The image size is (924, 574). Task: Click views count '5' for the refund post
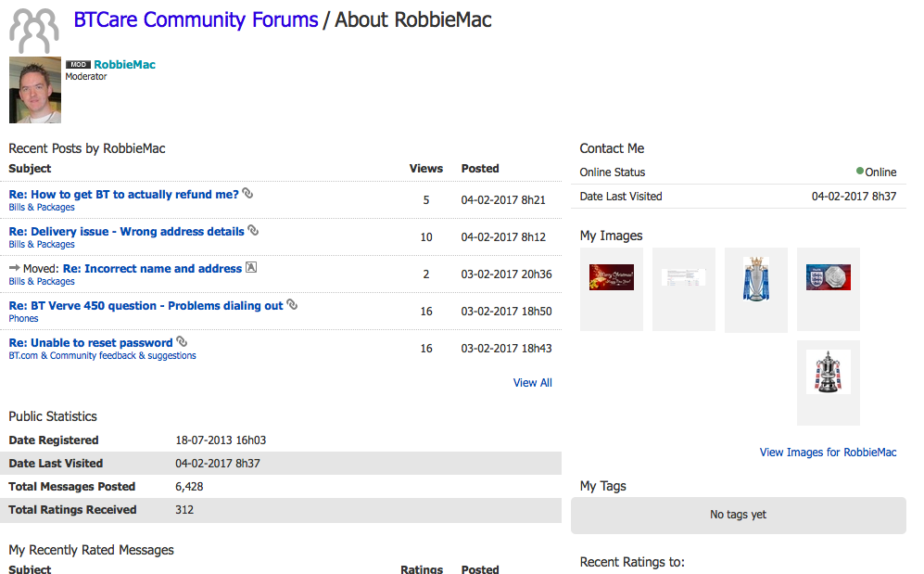(x=426, y=200)
